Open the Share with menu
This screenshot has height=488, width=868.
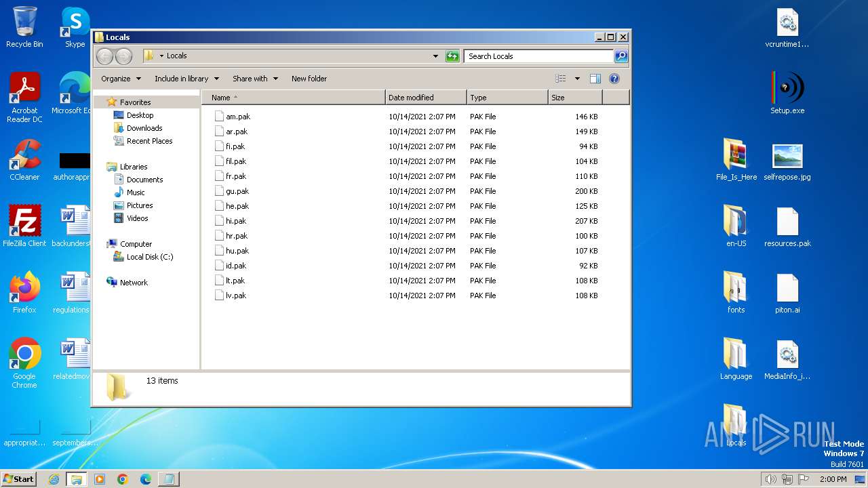[x=255, y=79]
